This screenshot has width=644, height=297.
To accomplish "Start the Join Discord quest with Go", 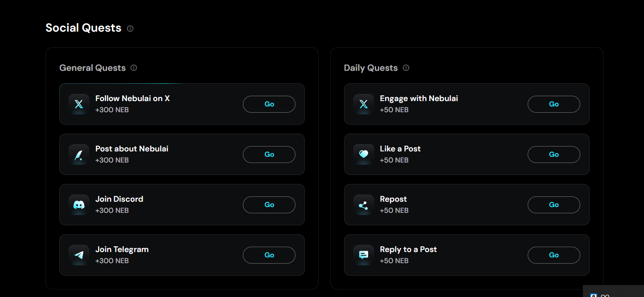I will 269,205.
